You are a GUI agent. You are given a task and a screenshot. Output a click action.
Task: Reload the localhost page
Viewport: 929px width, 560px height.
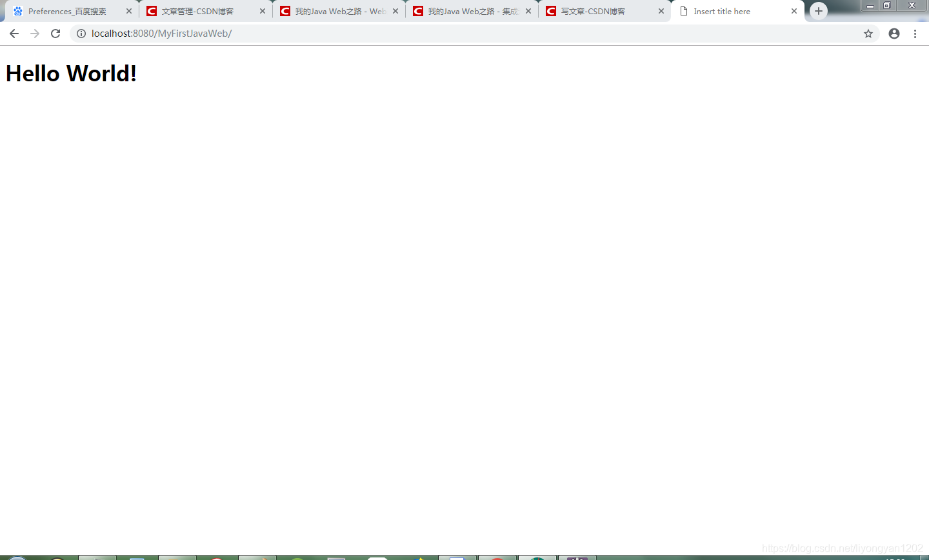click(x=55, y=34)
